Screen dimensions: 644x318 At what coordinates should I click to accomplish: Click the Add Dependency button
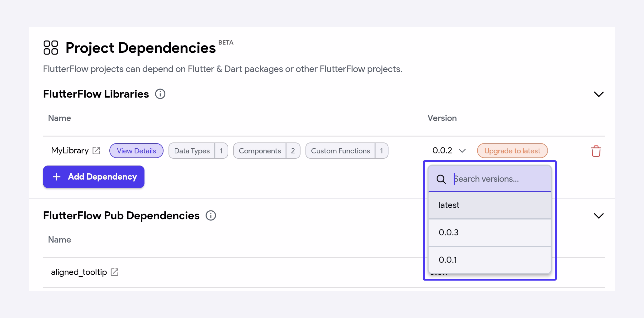(94, 177)
